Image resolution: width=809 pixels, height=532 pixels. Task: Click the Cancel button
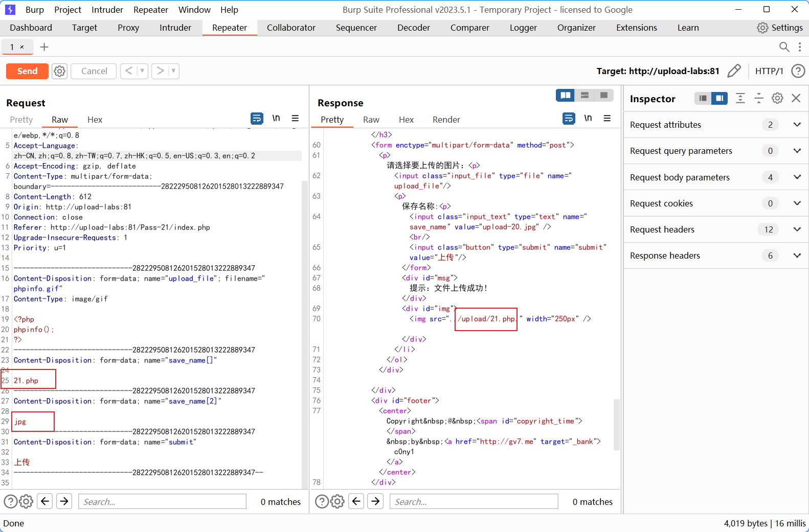tap(94, 71)
